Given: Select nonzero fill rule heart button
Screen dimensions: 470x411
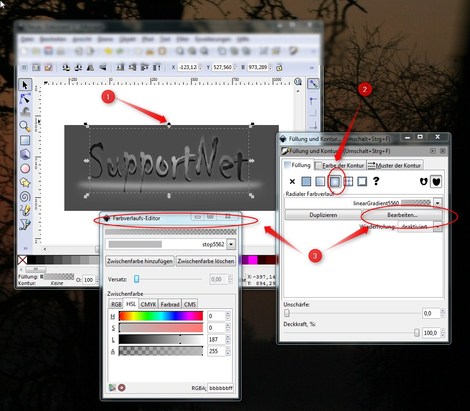Looking at the screenshot, I should (x=436, y=181).
